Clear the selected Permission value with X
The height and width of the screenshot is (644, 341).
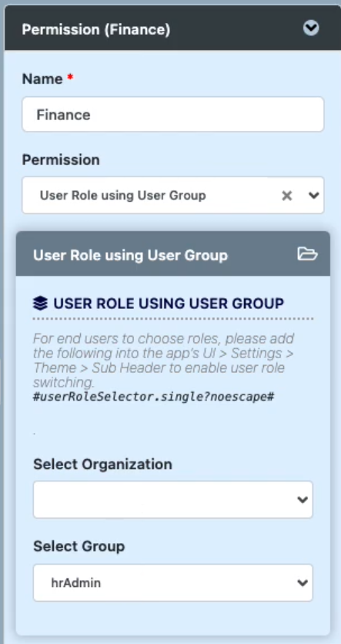[x=287, y=196]
